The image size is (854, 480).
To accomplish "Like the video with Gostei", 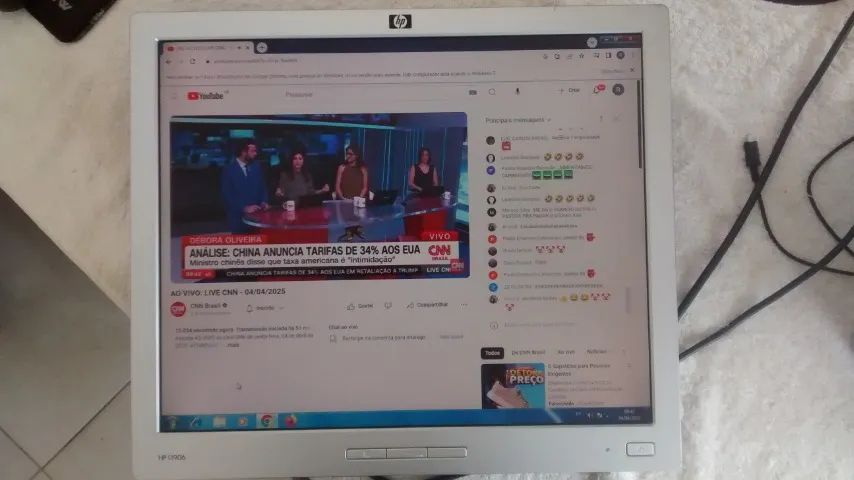I will point(360,306).
